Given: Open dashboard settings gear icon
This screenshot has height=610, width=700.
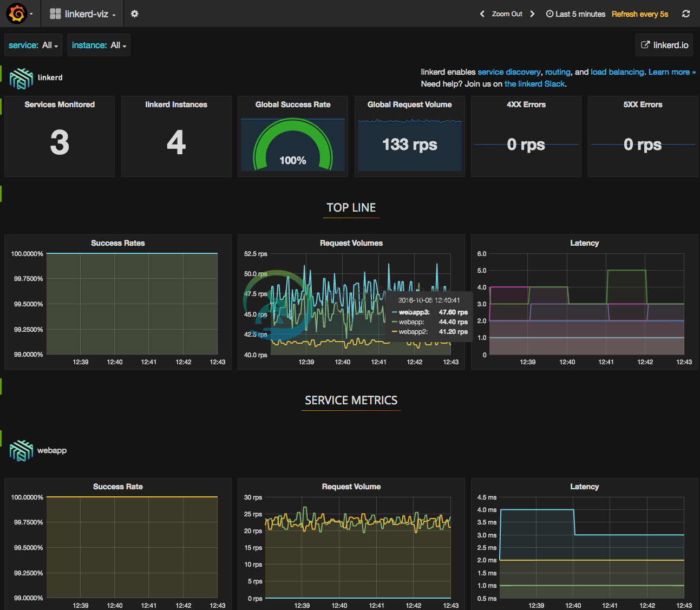Looking at the screenshot, I should tap(135, 14).
